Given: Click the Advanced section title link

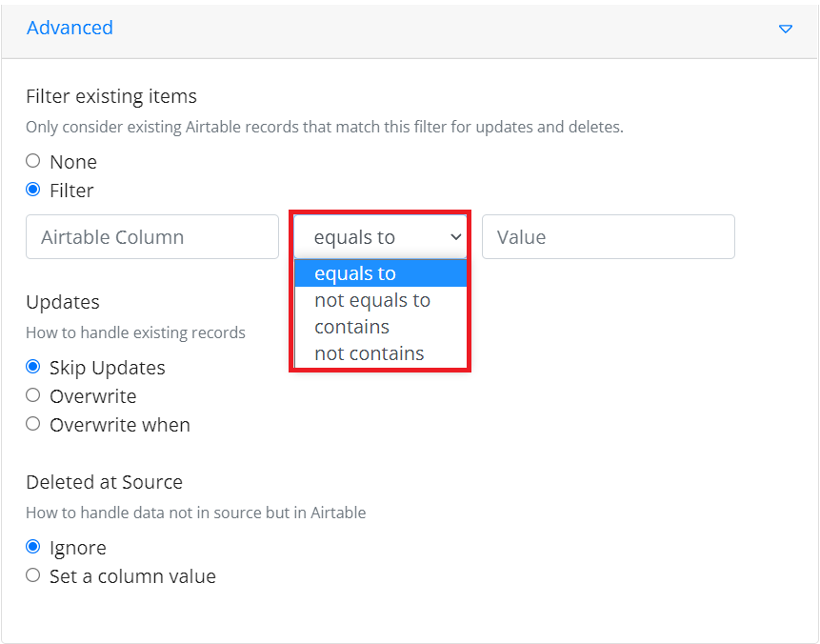Looking at the screenshot, I should (70, 28).
